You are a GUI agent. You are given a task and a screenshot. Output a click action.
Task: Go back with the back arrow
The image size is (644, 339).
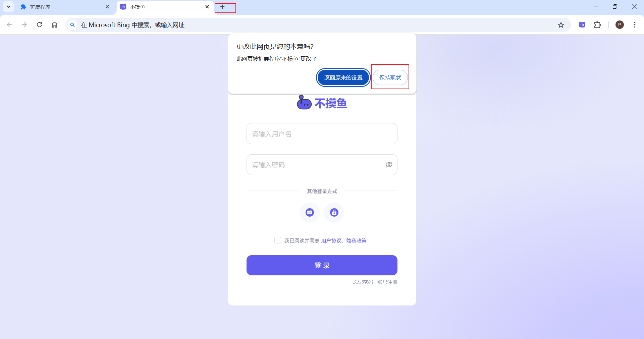pos(9,25)
